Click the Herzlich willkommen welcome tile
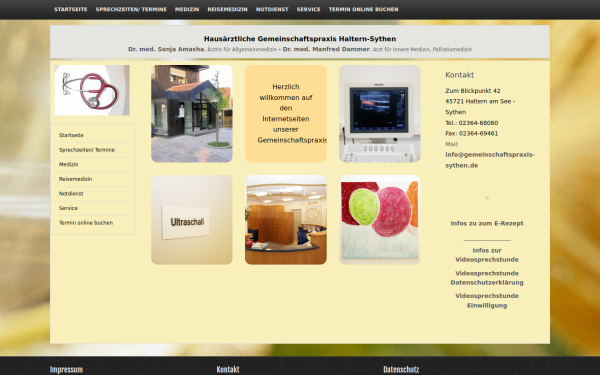Screen dimensions: 600x375 [286, 114]
